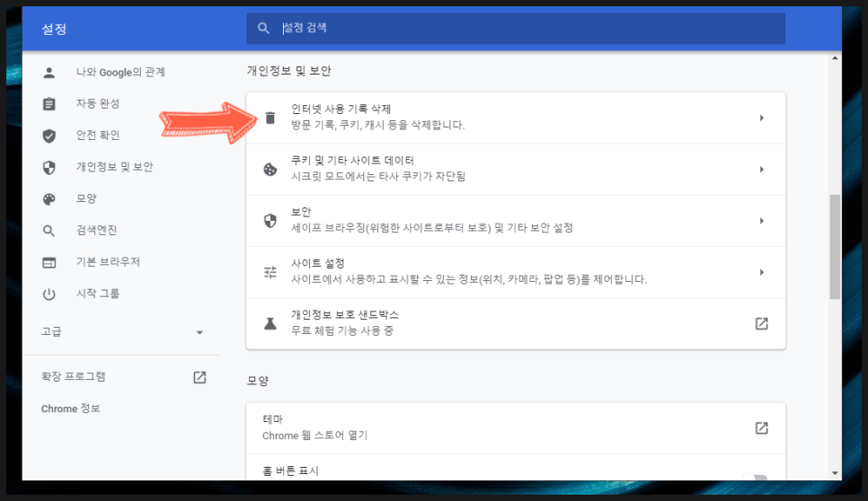
Task: Click the power icon for 시작 그룹
Action: [49, 294]
